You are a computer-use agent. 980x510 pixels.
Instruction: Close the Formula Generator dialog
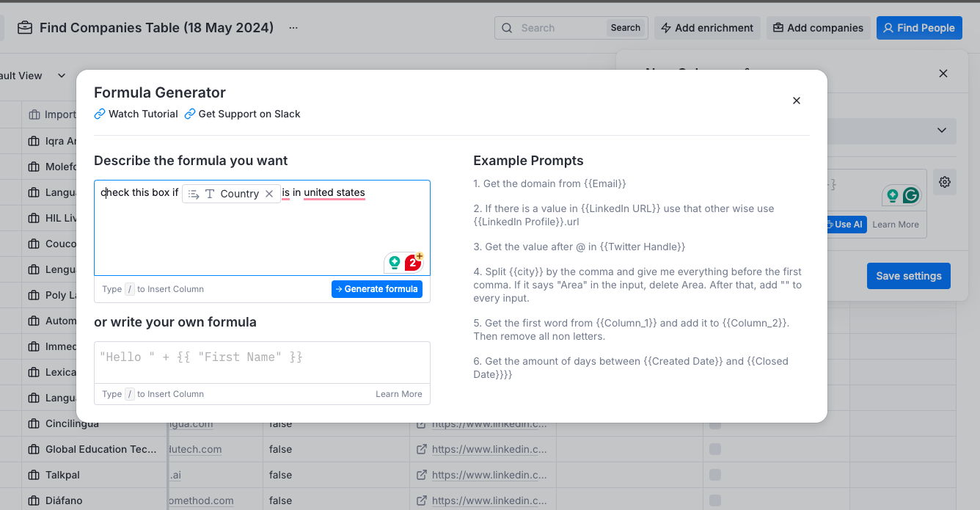[797, 101]
